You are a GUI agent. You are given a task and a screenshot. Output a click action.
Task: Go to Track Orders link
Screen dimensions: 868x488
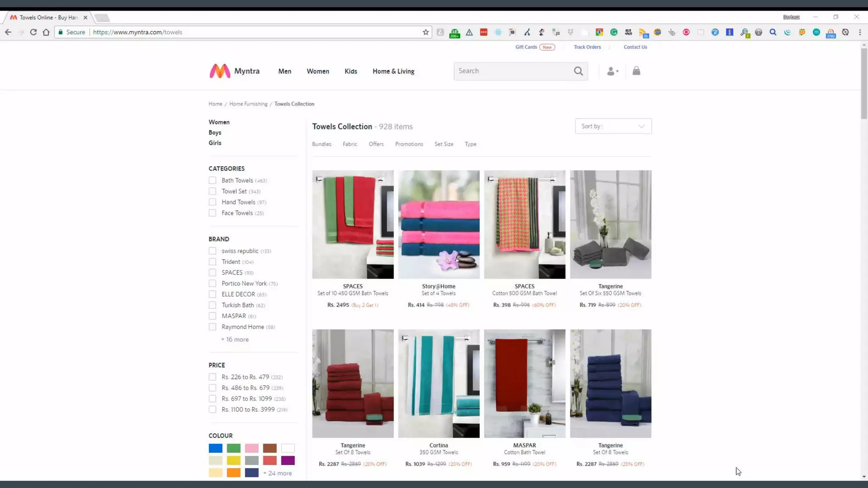click(x=587, y=47)
